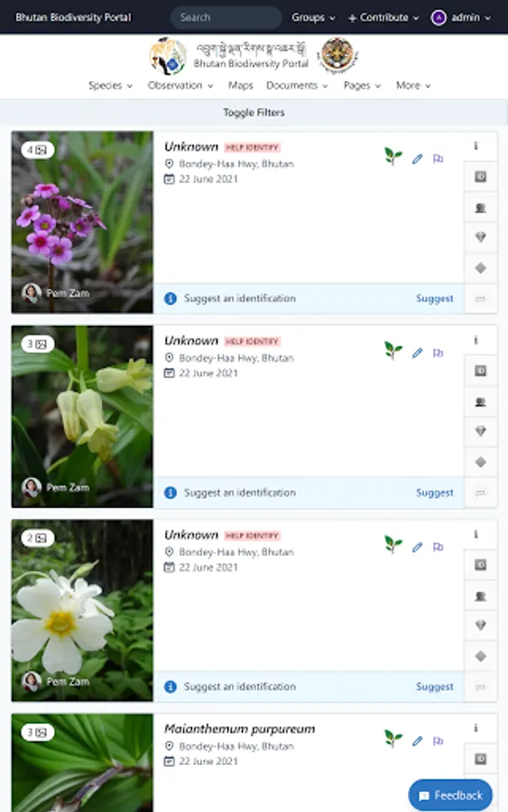Open the user groups icon on first observation
This screenshot has height=812, width=508.
[481, 208]
